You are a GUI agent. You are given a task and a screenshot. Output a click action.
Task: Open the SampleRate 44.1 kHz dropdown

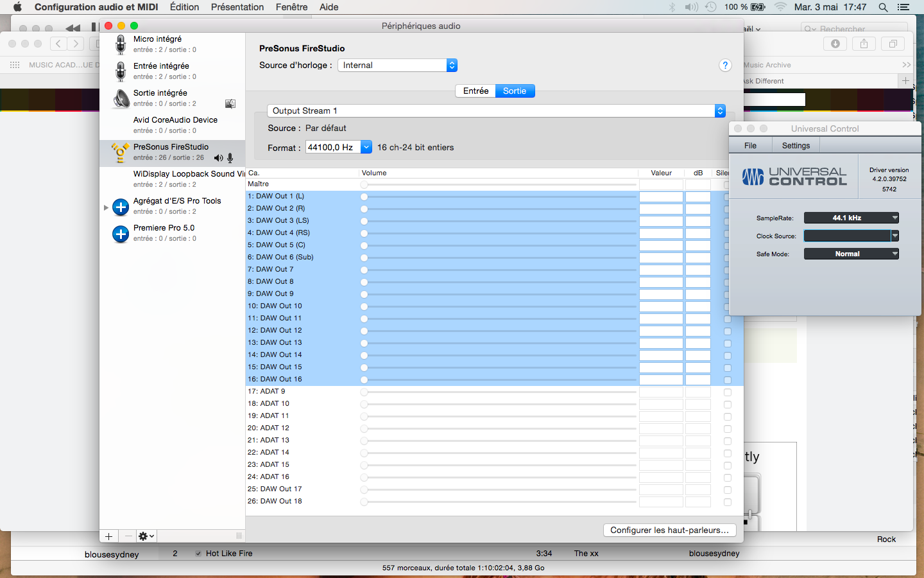(851, 218)
